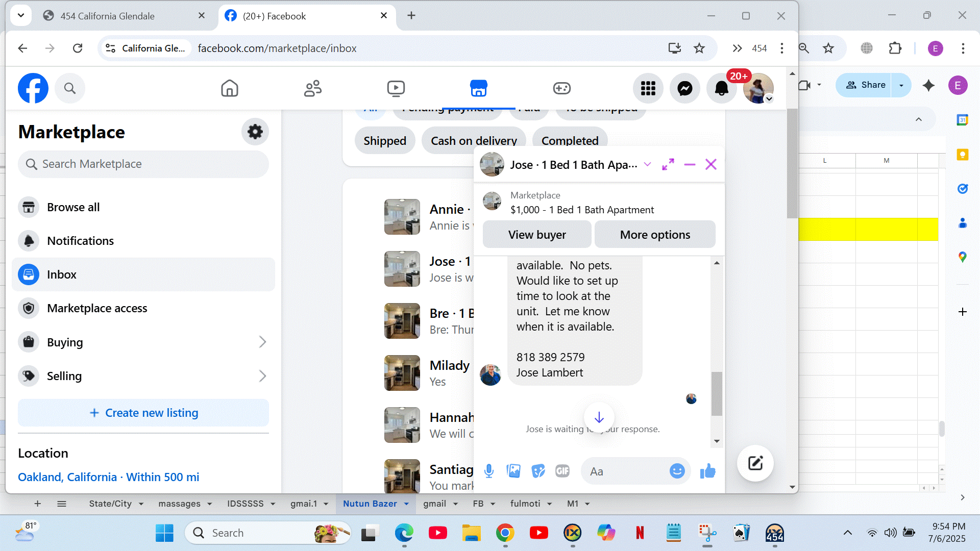This screenshot has width=980, height=551.
Task: Select the Shipped filter tab
Action: [385, 141]
